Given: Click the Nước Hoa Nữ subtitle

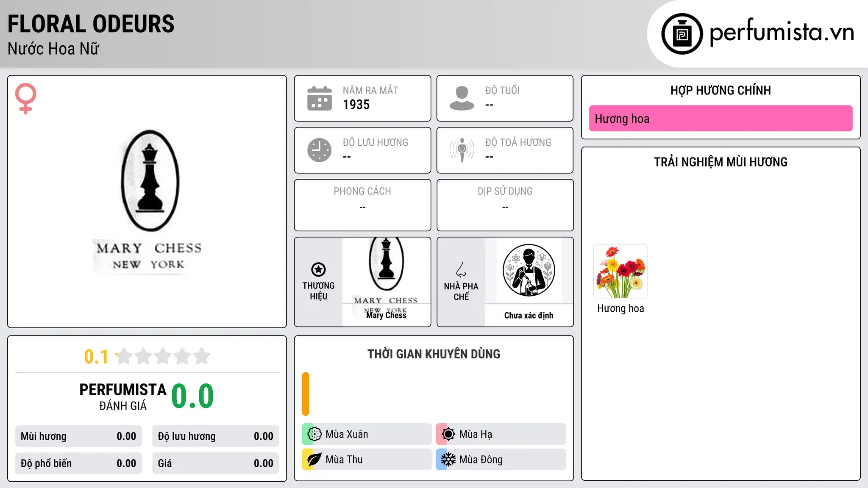Looking at the screenshot, I should [53, 49].
